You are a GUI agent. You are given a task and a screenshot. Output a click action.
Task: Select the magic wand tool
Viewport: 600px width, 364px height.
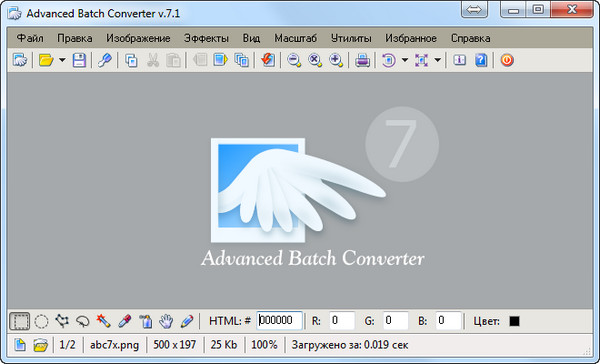pyautogui.click(x=103, y=321)
